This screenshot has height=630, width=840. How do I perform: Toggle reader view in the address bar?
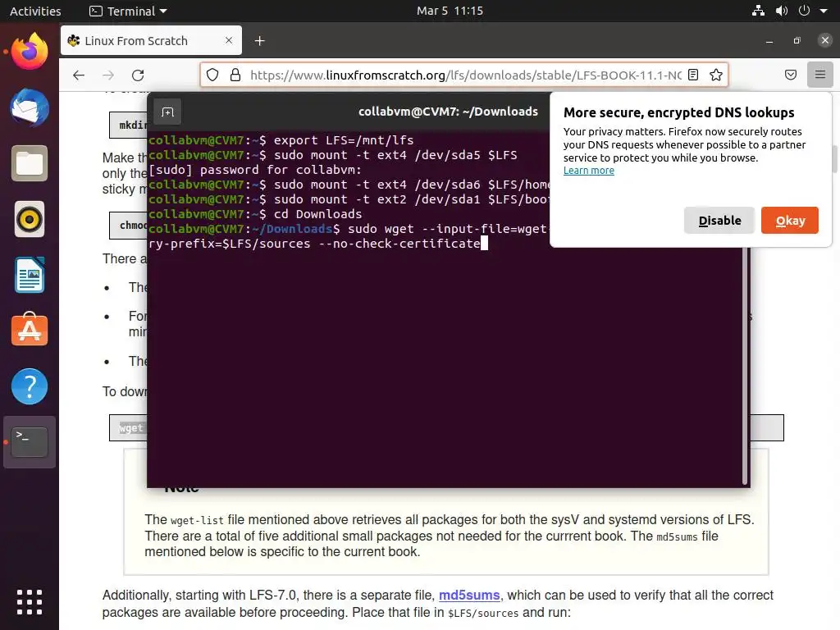coord(693,75)
